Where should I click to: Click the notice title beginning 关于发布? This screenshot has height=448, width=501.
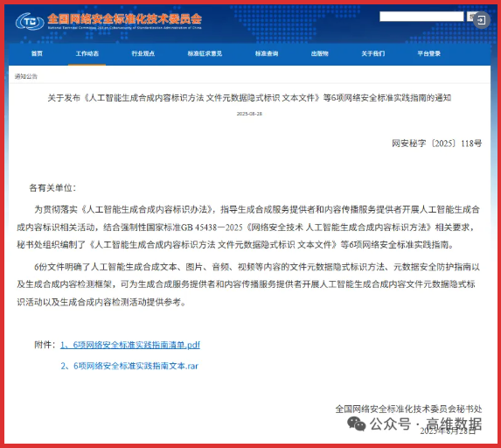coord(249,98)
